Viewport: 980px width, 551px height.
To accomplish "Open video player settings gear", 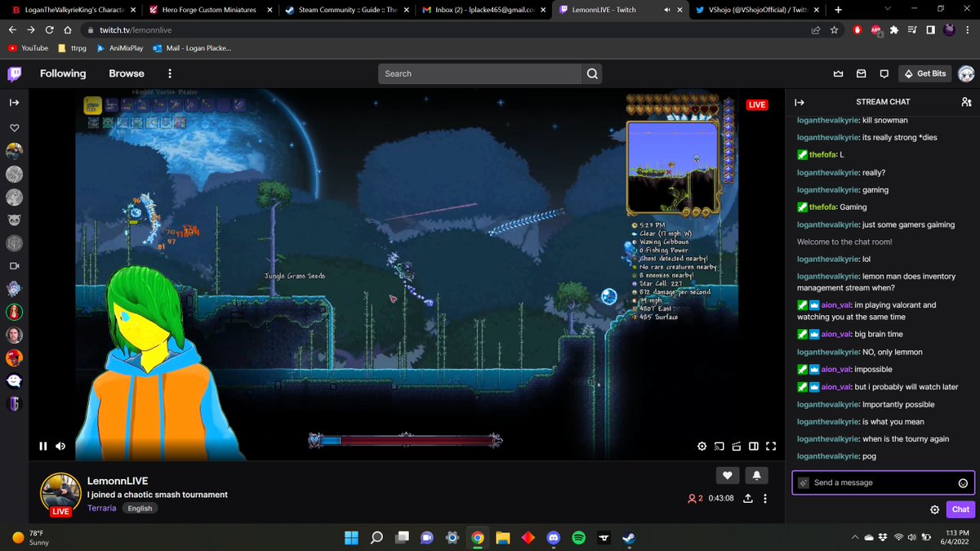I will [x=702, y=447].
